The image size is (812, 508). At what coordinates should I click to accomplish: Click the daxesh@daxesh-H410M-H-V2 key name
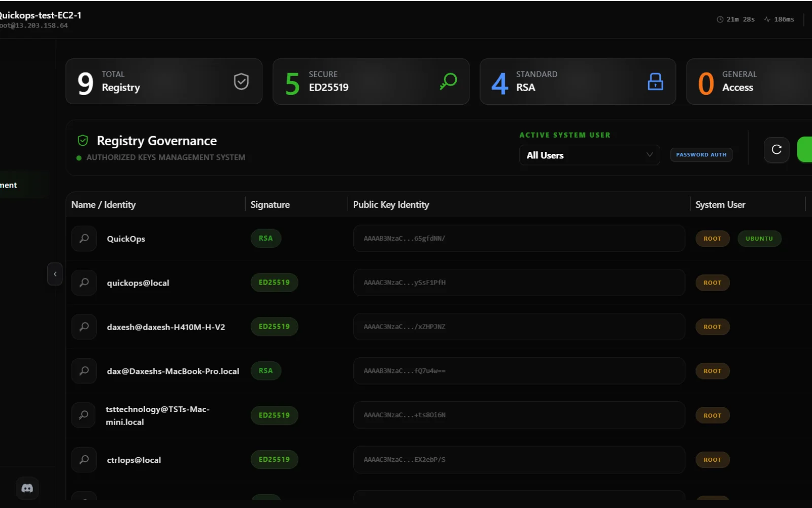166,327
